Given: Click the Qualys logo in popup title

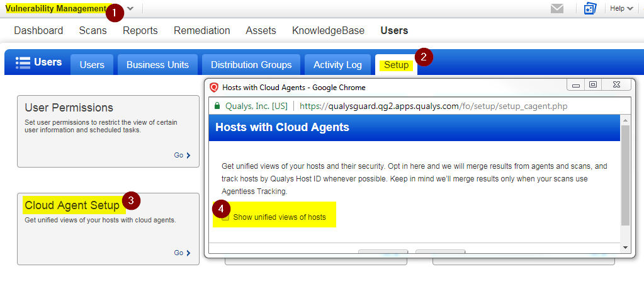Looking at the screenshot, I should pos(214,87).
